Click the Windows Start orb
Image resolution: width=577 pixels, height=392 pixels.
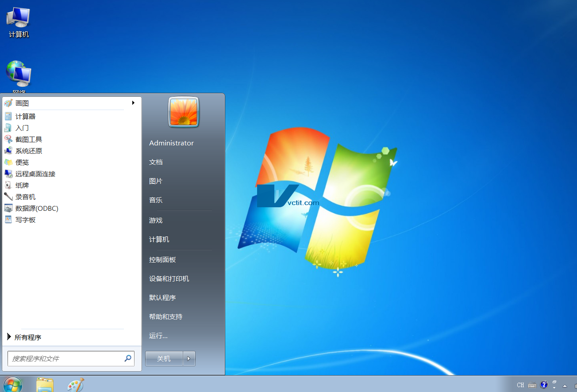coord(12,385)
